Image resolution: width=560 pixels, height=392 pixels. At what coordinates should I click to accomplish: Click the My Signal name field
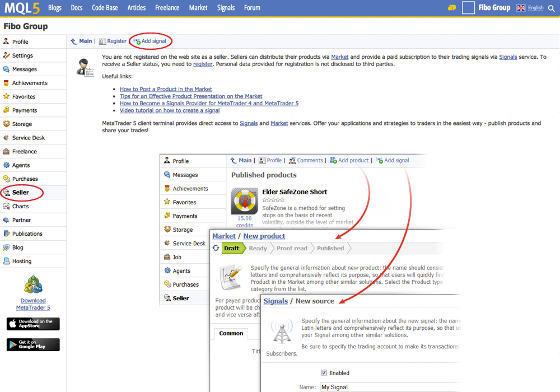pyautogui.click(x=391, y=387)
